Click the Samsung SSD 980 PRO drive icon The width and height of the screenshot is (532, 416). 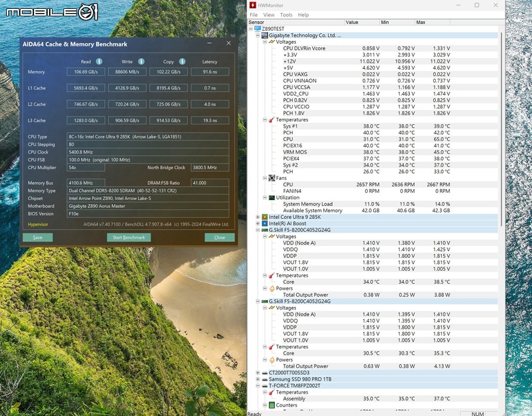(x=265, y=379)
